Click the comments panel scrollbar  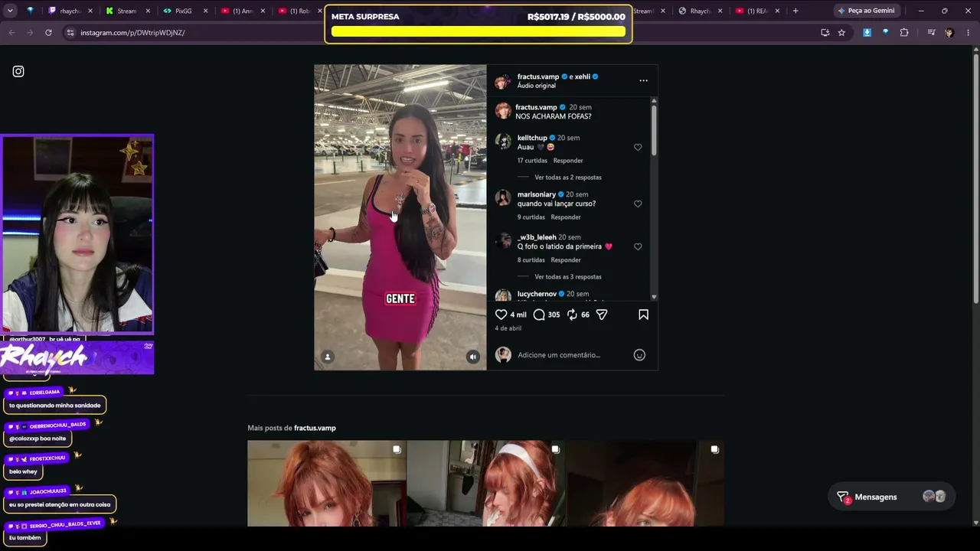[654, 130]
